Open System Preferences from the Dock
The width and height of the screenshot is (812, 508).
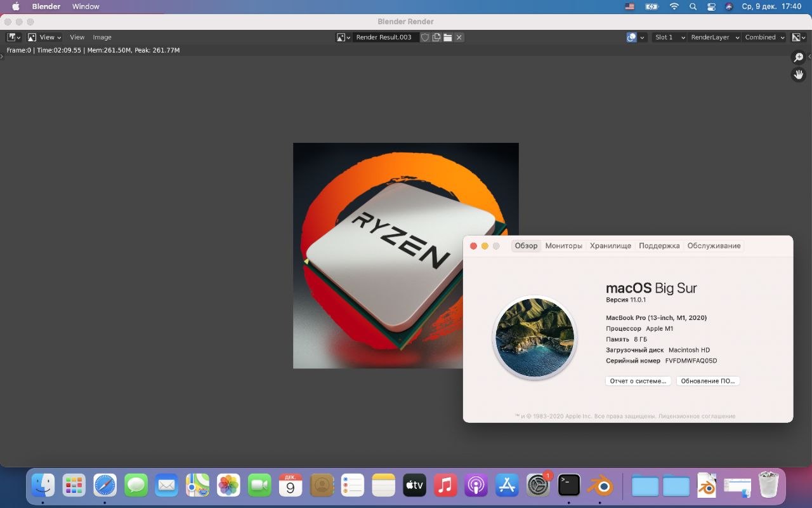538,486
